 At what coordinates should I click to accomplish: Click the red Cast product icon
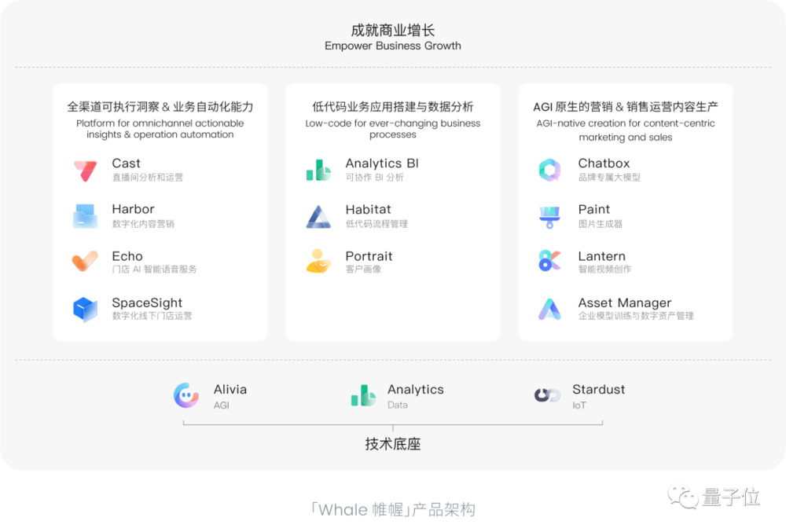[85, 171]
